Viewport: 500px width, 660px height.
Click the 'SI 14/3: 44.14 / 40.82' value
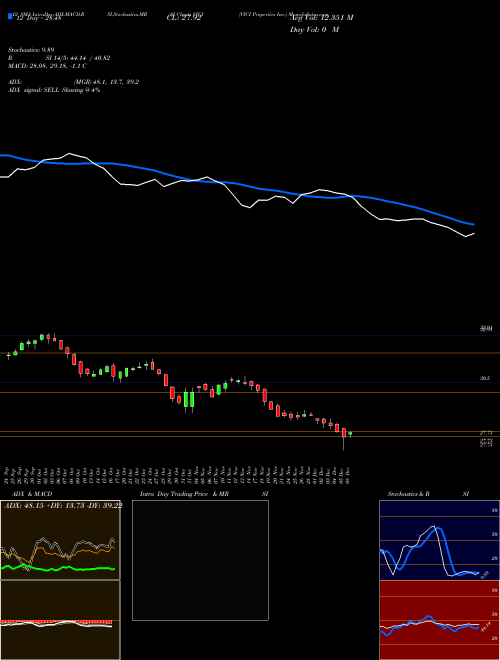pos(78,58)
